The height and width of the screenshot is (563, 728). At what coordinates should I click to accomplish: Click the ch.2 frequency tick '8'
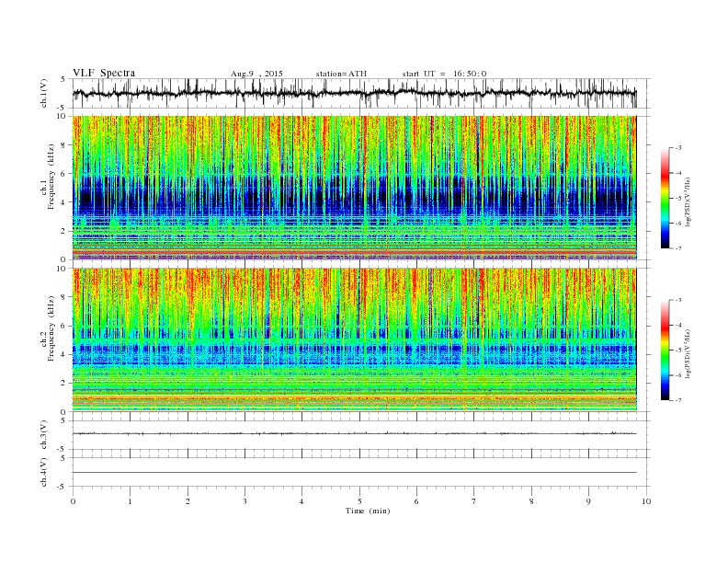[x=63, y=297]
